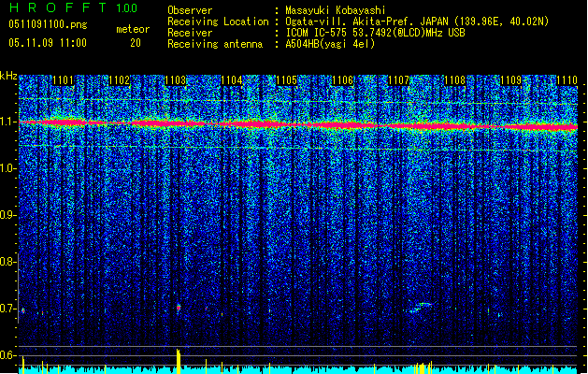This screenshot has height=374, width=588.
Task: Click the 1107 time marker
Action: tap(398, 80)
